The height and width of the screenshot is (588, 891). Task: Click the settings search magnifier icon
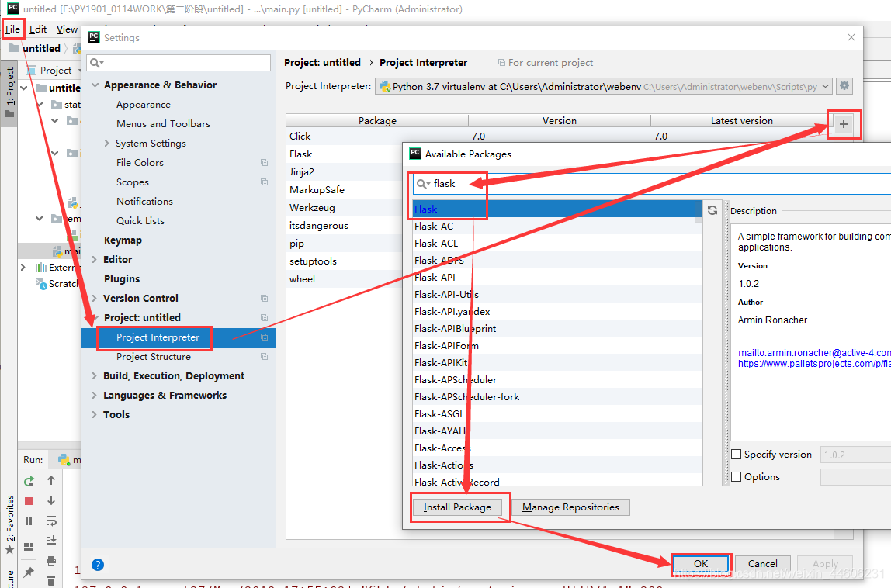click(x=96, y=63)
